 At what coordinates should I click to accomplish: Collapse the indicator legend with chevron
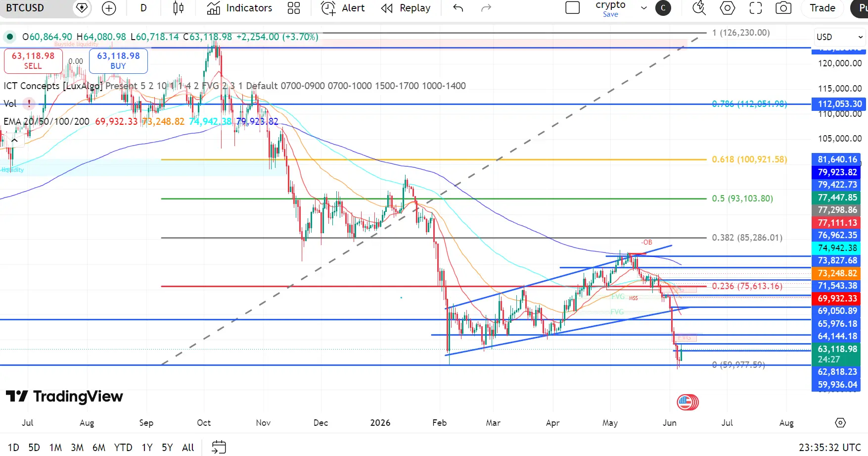click(14, 141)
